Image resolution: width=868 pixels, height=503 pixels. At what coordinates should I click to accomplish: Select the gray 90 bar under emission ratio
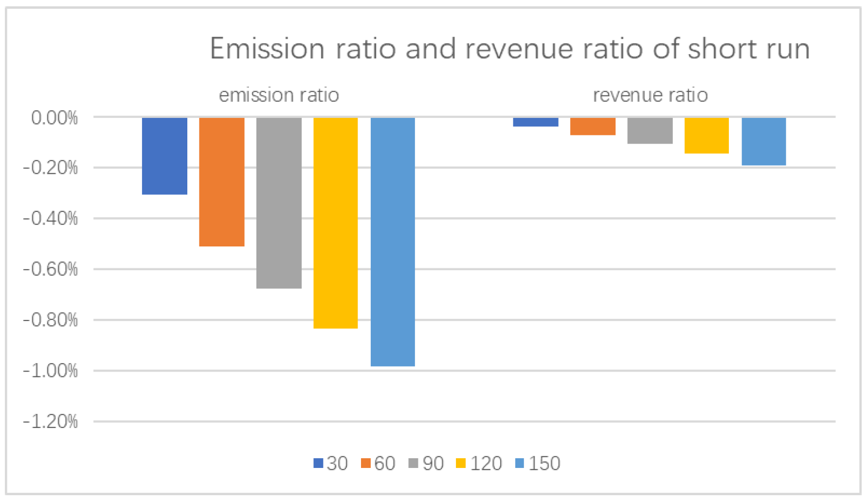click(279, 203)
